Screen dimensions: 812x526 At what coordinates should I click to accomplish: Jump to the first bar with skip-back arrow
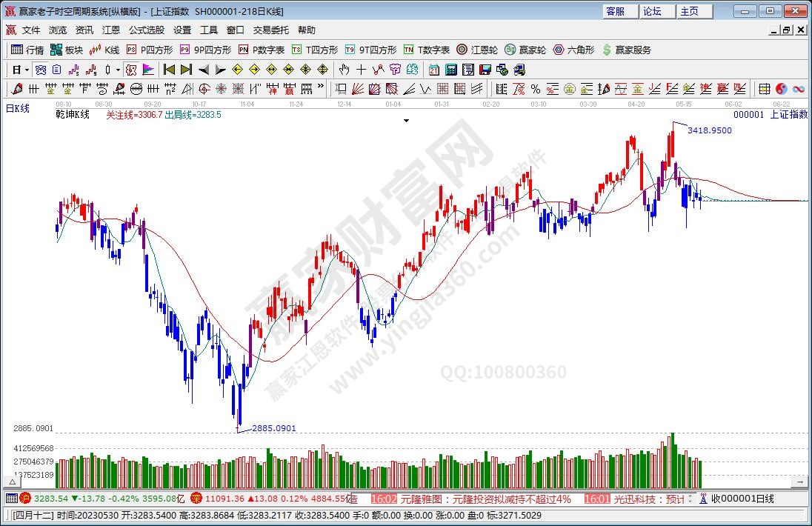pyautogui.click(x=169, y=70)
